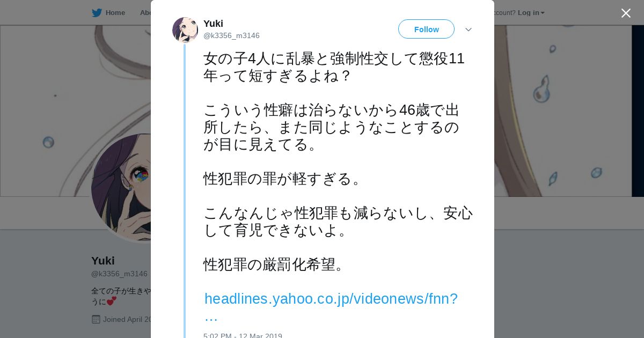Open Yuki's avatar in tweet header

(185, 30)
